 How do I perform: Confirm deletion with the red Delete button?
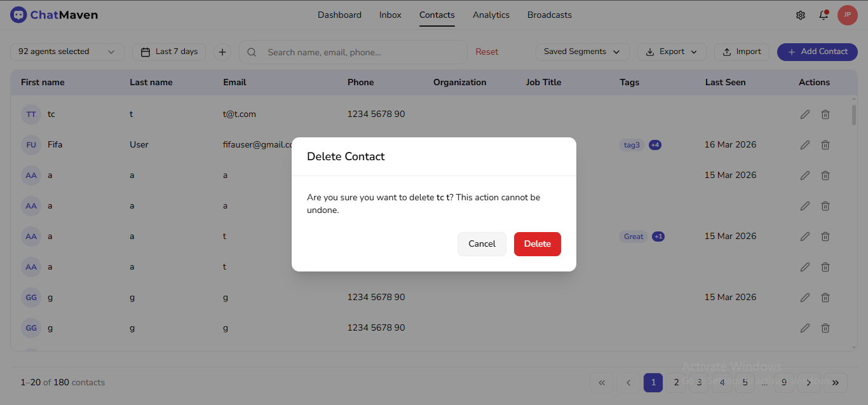click(x=537, y=244)
